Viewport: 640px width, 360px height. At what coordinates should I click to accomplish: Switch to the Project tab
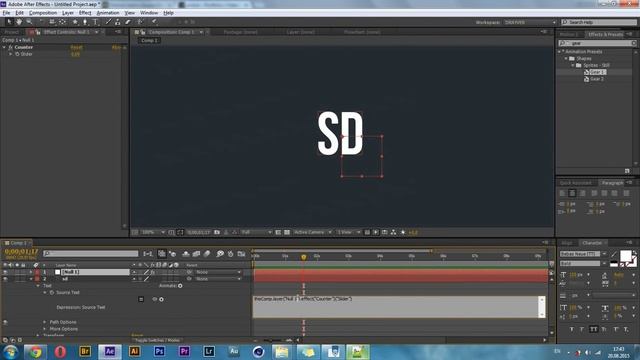click(x=11, y=32)
